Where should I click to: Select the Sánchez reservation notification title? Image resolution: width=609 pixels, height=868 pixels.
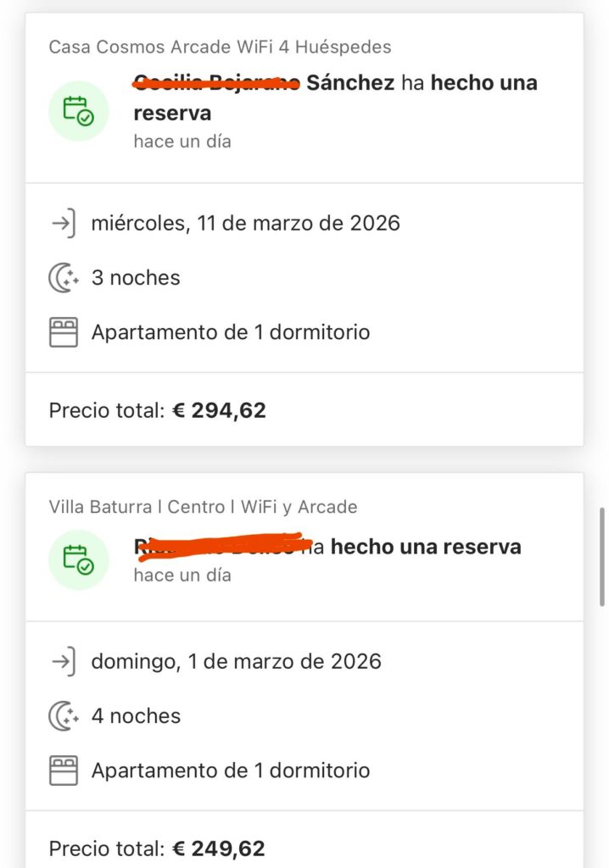tap(335, 97)
